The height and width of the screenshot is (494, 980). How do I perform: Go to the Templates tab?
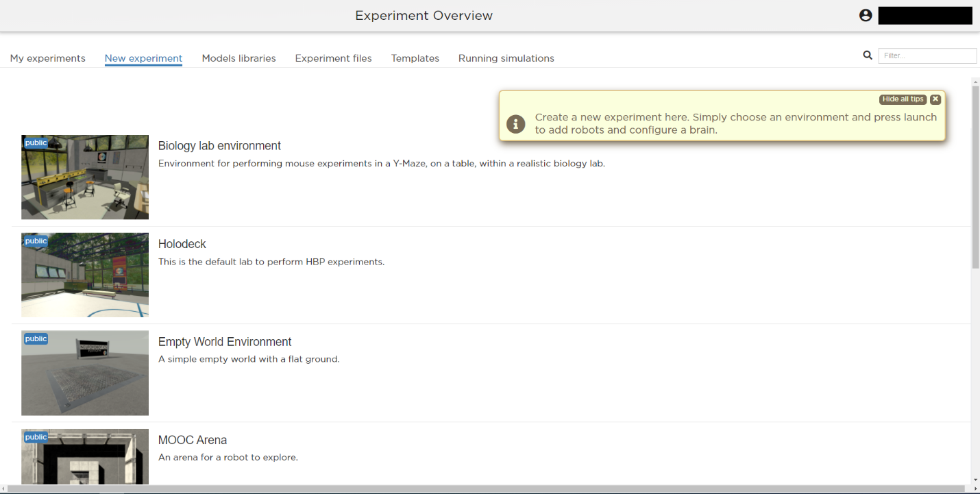[x=415, y=58]
